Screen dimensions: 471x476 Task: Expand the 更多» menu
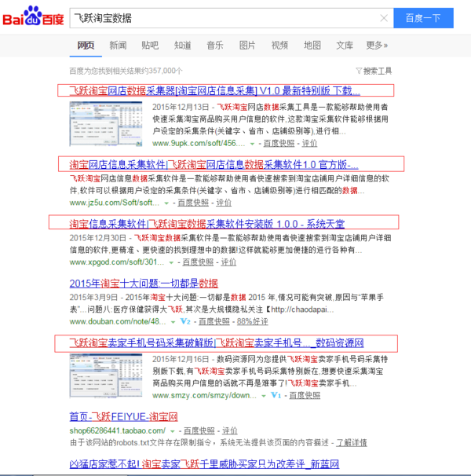click(377, 46)
